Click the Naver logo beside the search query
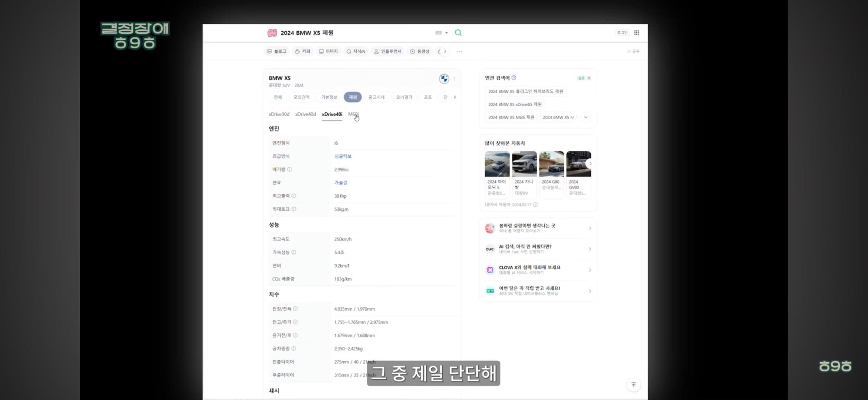This screenshot has width=868, height=400. tap(272, 33)
